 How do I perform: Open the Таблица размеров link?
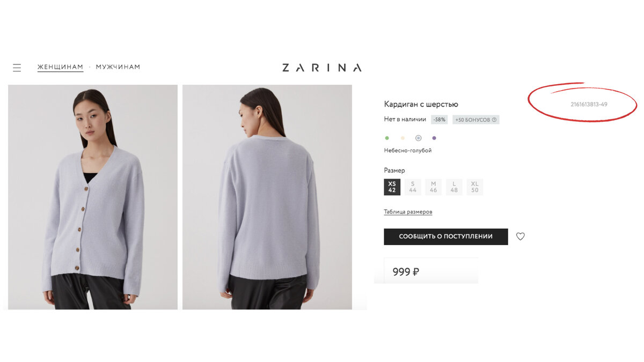(x=408, y=212)
